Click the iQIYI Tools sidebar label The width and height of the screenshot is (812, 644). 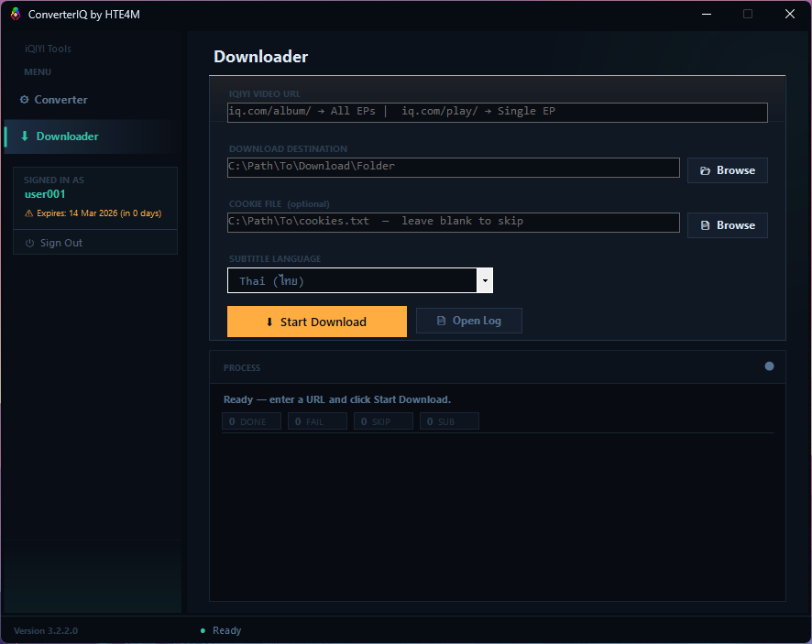[48, 49]
